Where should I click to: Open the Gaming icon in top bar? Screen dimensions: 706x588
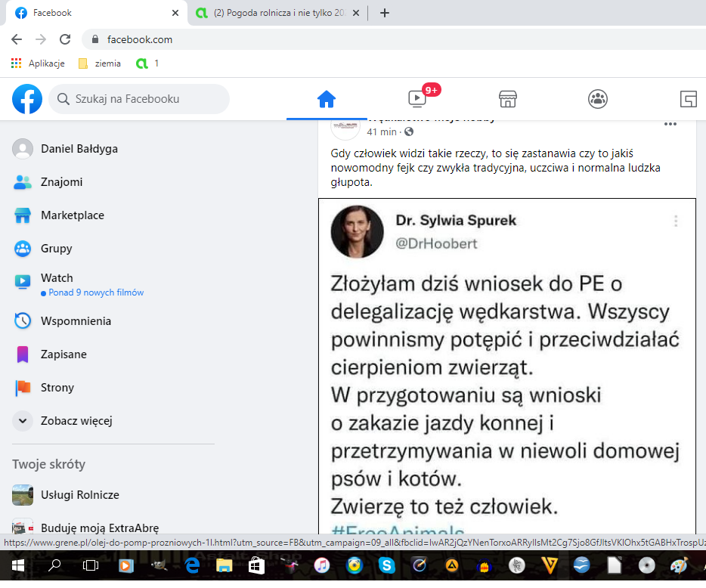coord(688,99)
